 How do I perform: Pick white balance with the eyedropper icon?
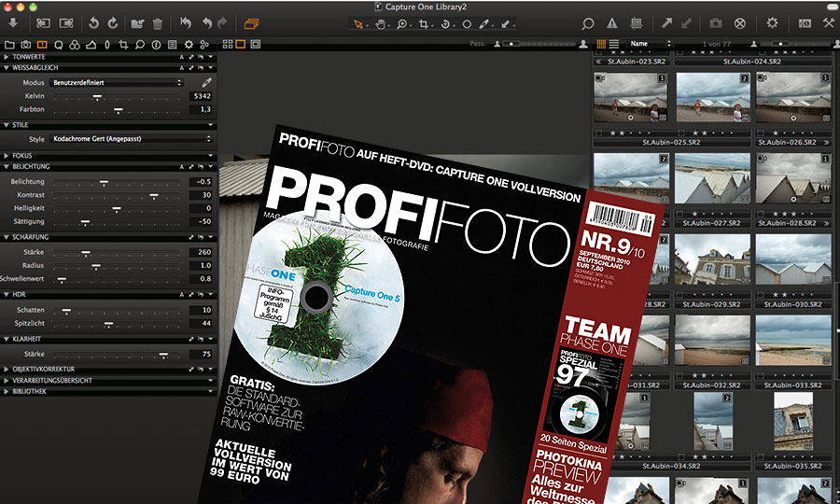(207, 83)
